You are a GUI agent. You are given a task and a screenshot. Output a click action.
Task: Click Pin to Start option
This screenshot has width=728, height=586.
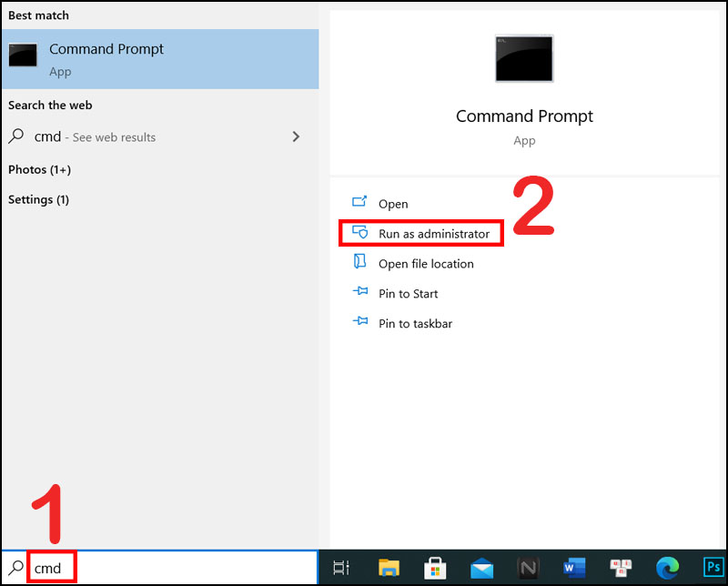click(408, 294)
